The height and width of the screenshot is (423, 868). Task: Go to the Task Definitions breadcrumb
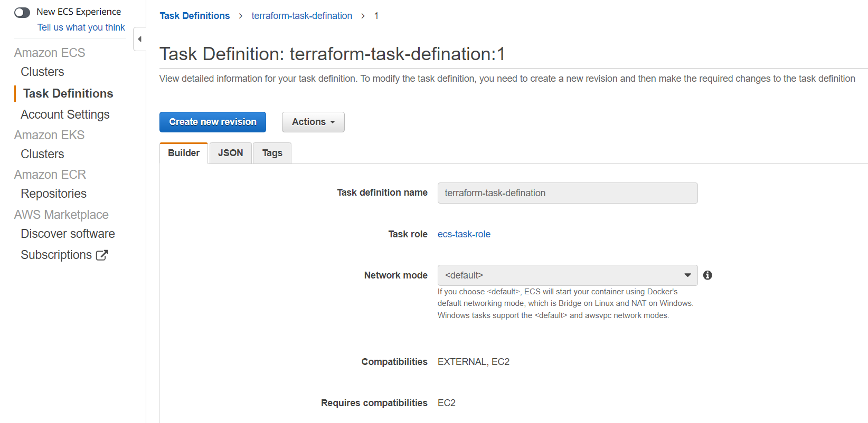point(195,16)
